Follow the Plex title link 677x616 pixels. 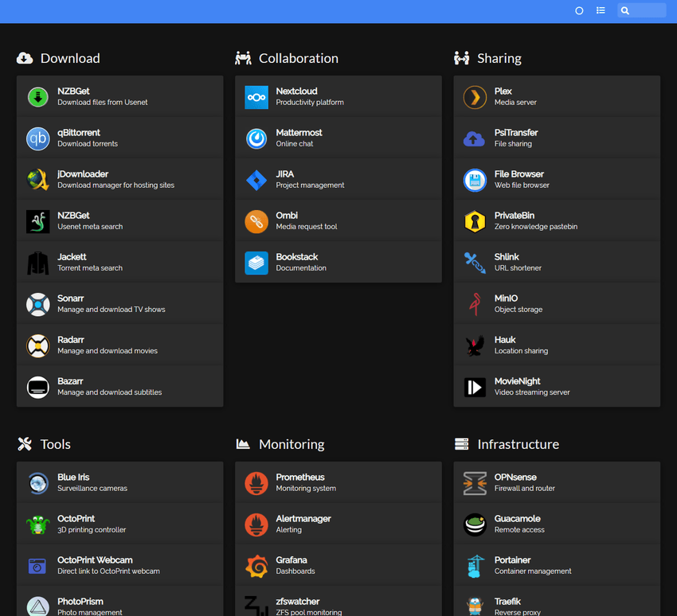pos(503,91)
